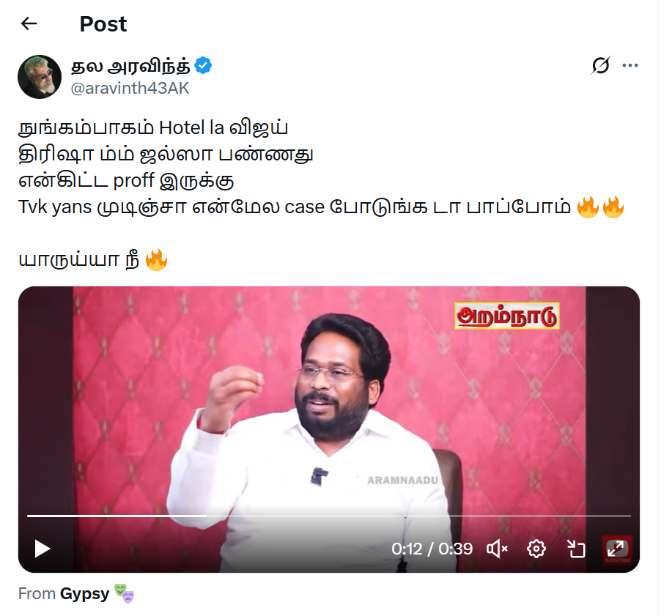The width and height of the screenshot is (672, 616).
Task: Click the display name தல அரவிந்த்
Action: [130, 65]
